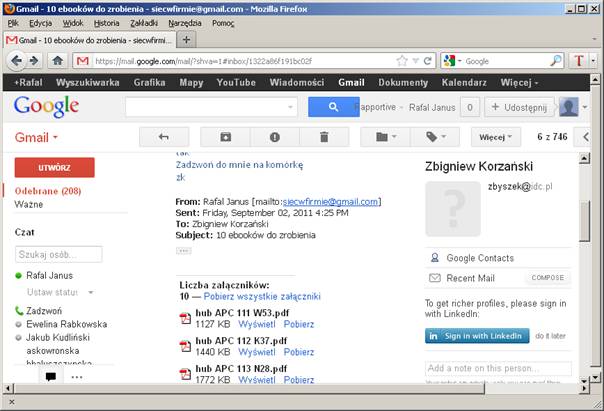Click the Recent Mail envelope icon
Viewport: 604px width, 411px height.
435,278
